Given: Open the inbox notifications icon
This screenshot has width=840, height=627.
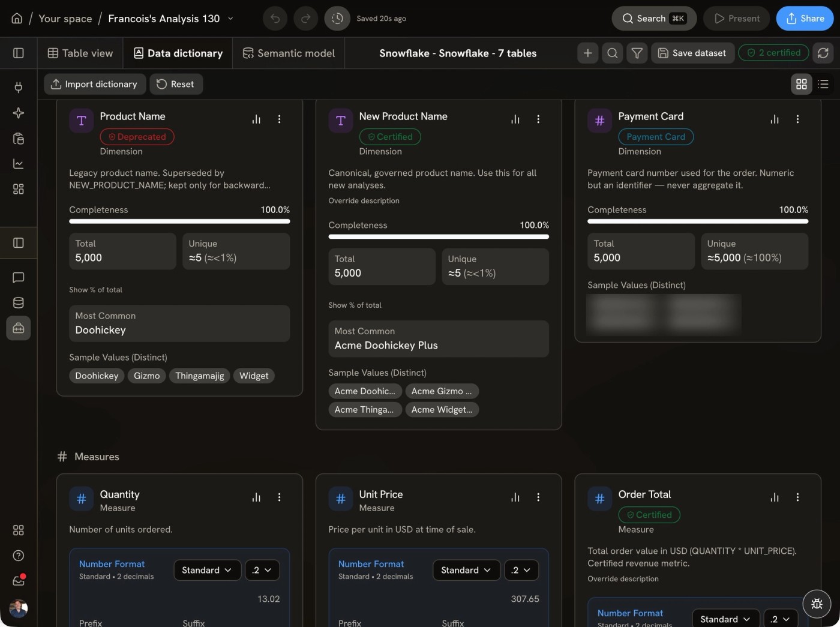Looking at the screenshot, I should pos(19,581).
